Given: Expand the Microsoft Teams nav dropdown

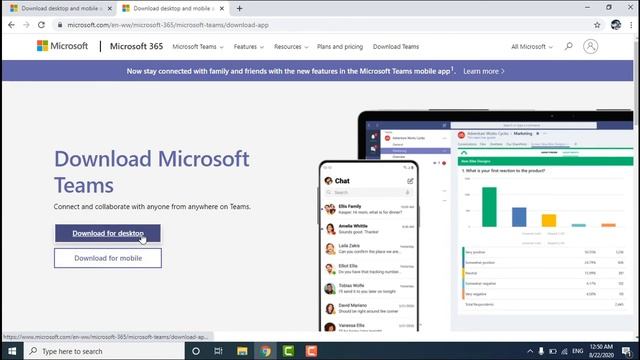Looking at the screenshot, I should tap(198, 47).
